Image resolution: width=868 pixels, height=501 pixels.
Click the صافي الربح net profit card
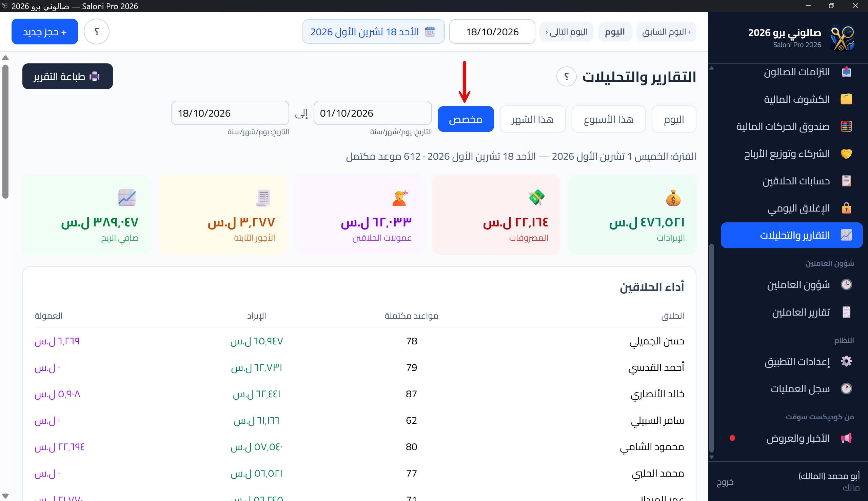87,215
